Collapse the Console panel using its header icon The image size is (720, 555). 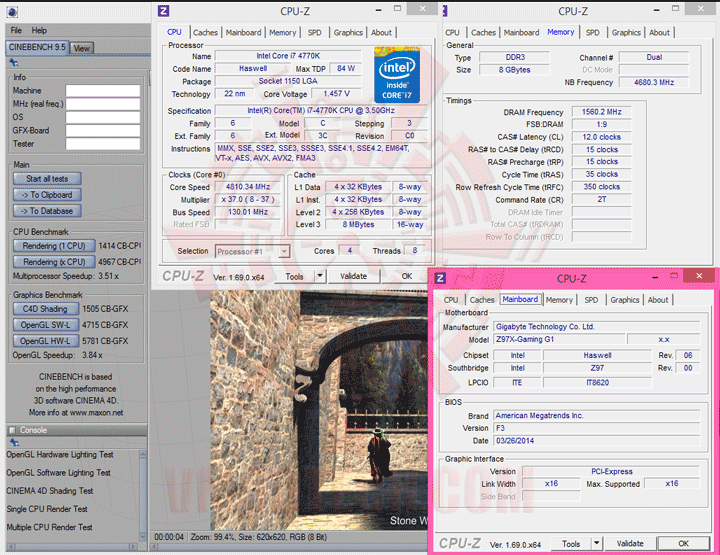[12, 430]
